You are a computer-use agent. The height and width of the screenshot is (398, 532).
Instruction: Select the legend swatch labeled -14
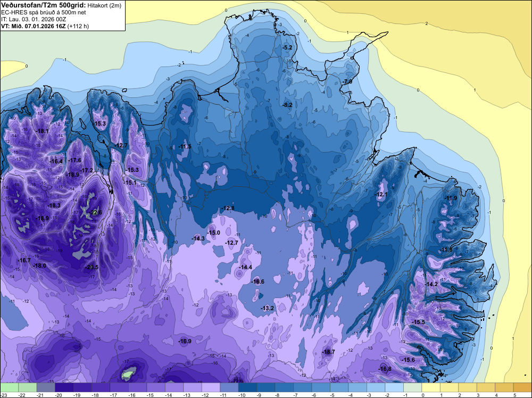(x=174, y=387)
